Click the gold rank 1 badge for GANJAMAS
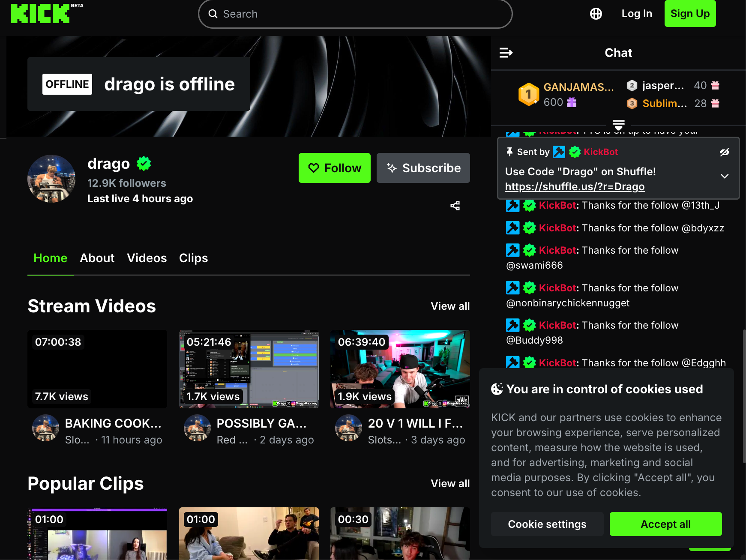Viewport: 746px width, 560px height. pyautogui.click(x=528, y=94)
